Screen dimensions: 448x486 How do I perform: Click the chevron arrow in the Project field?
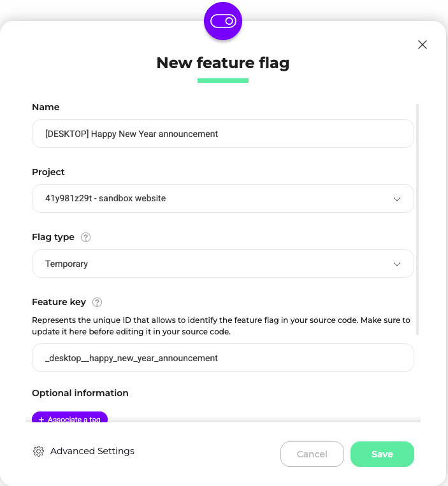point(397,199)
